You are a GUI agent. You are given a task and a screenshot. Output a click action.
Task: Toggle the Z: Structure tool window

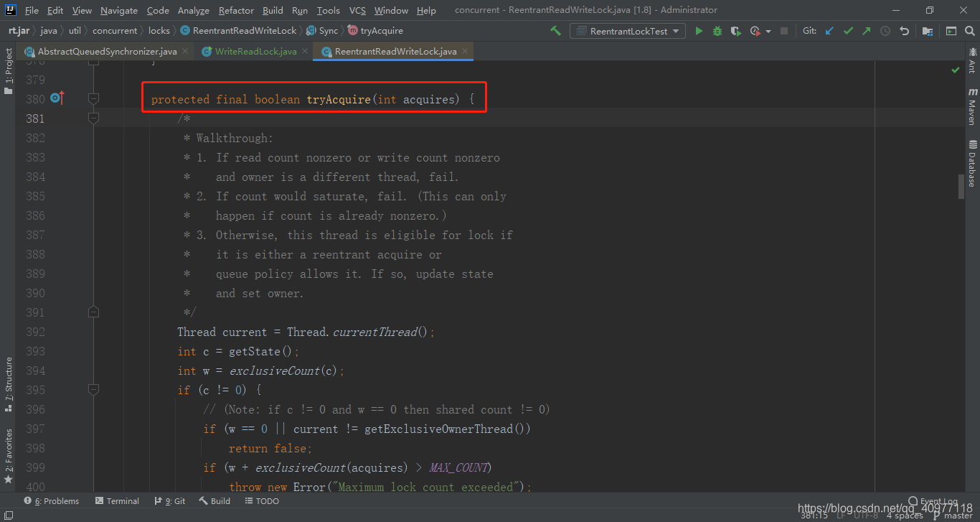pos(8,384)
